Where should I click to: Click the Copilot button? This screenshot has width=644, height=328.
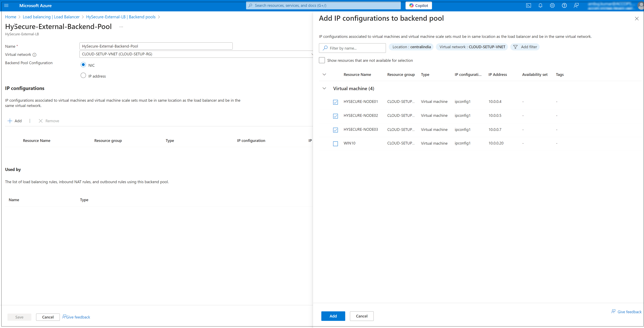(418, 5)
